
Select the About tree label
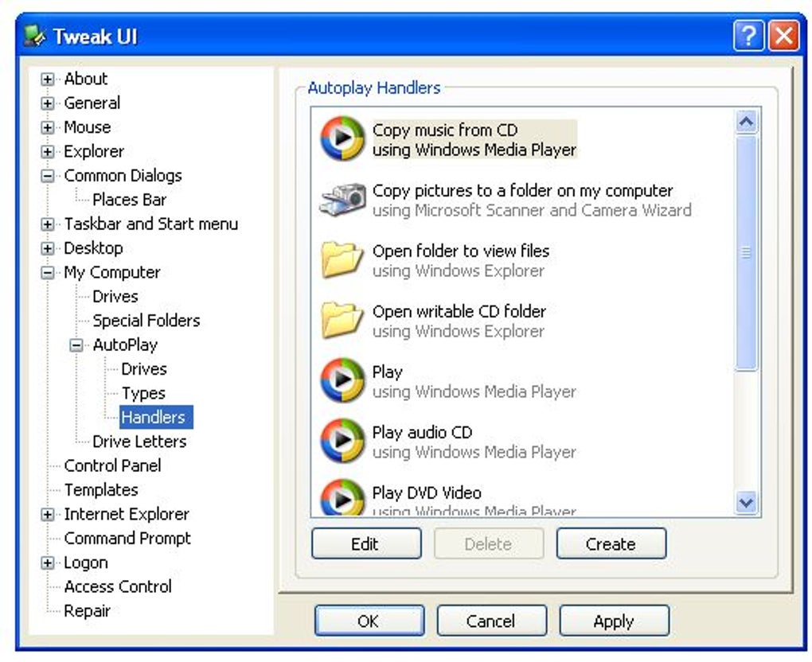(x=85, y=80)
